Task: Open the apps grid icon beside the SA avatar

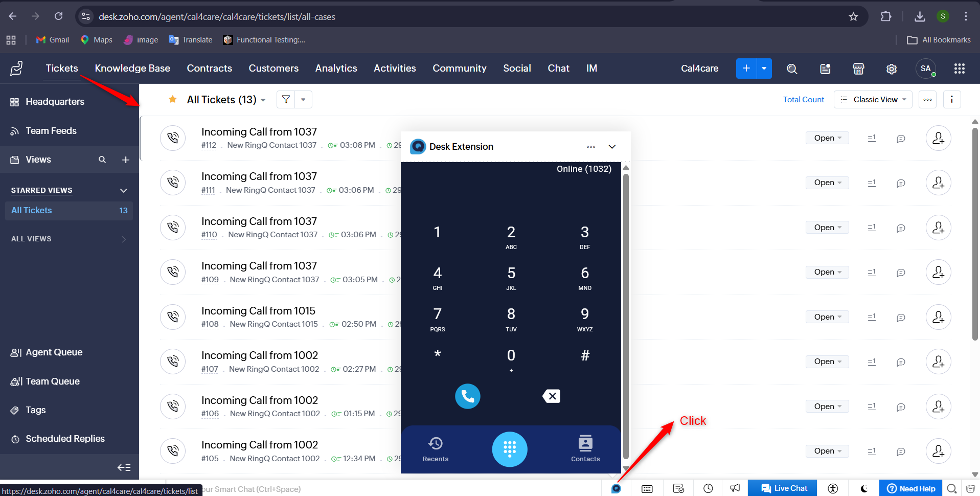Action: click(960, 69)
